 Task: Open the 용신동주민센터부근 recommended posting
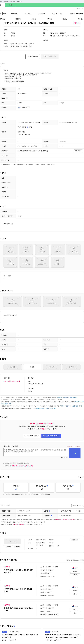[x=20, y=636]
